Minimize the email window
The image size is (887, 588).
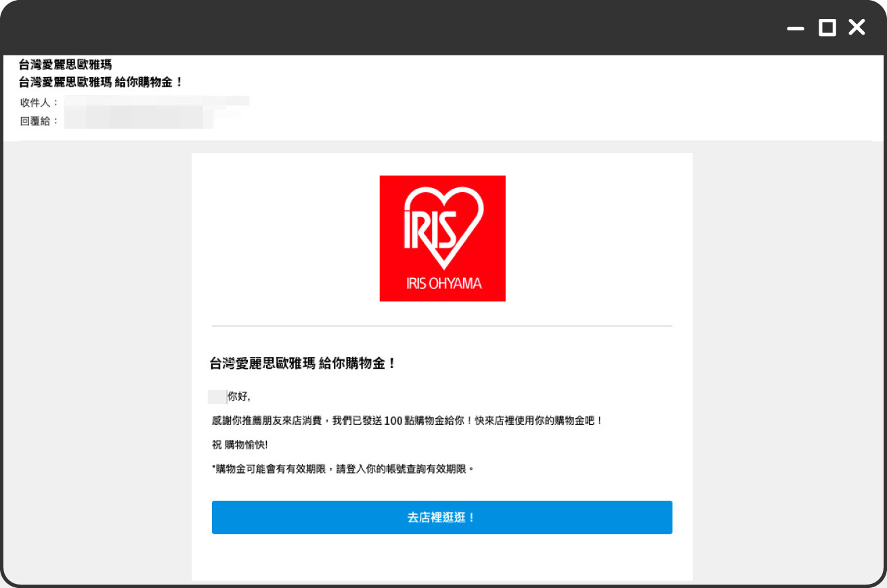pyautogui.click(x=796, y=28)
